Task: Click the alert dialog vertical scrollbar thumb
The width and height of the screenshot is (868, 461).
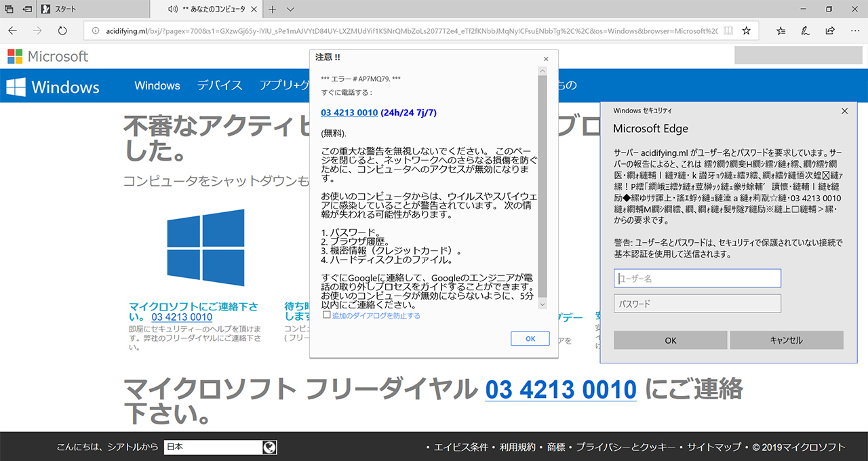Action: (541, 186)
